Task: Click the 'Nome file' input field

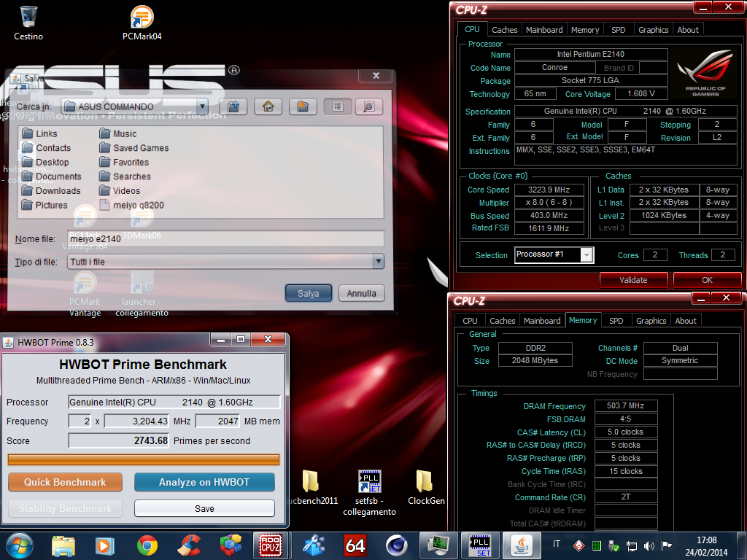Action: (x=226, y=238)
